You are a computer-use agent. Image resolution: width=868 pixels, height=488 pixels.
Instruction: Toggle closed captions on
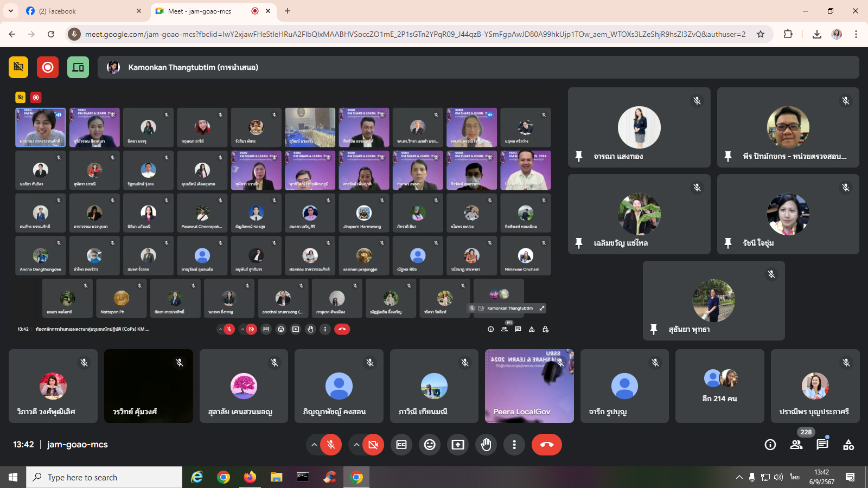pos(401,445)
